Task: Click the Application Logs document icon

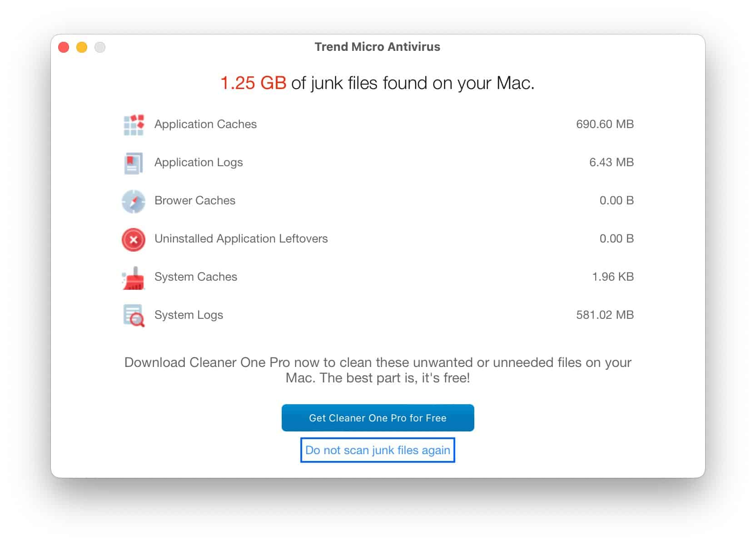Action: (134, 163)
